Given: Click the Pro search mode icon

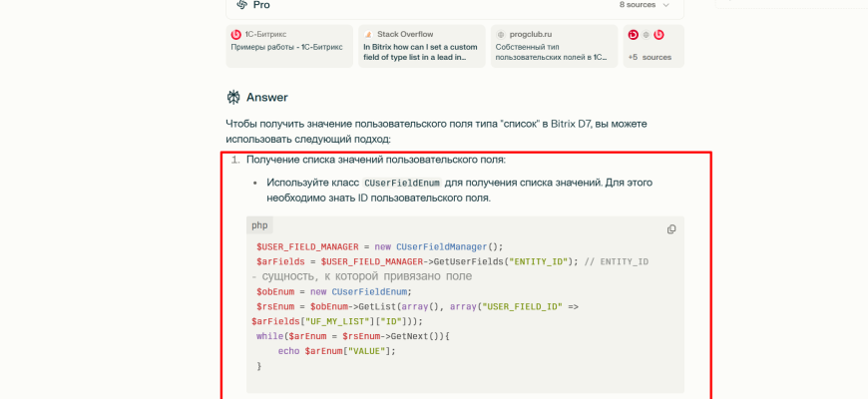Looking at the screenshot, I should (x=237, y=5).
